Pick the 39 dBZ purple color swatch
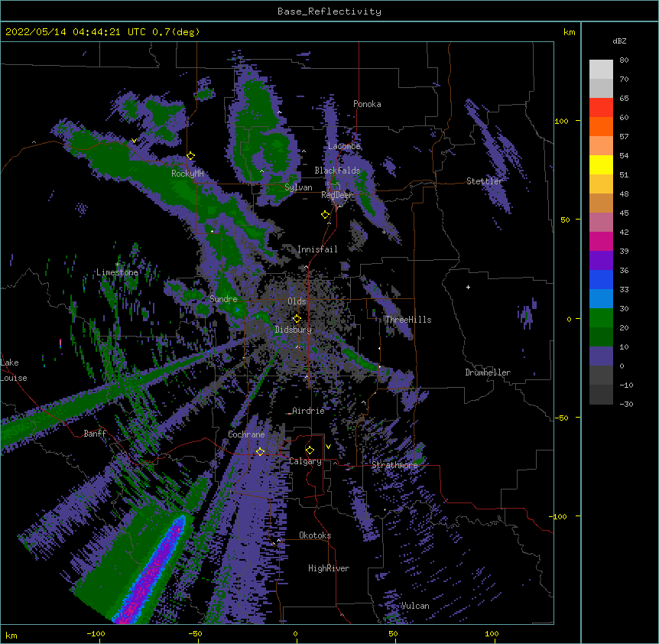Image resolution: width=659 pixels, height=644 pixels. point(601,261)
